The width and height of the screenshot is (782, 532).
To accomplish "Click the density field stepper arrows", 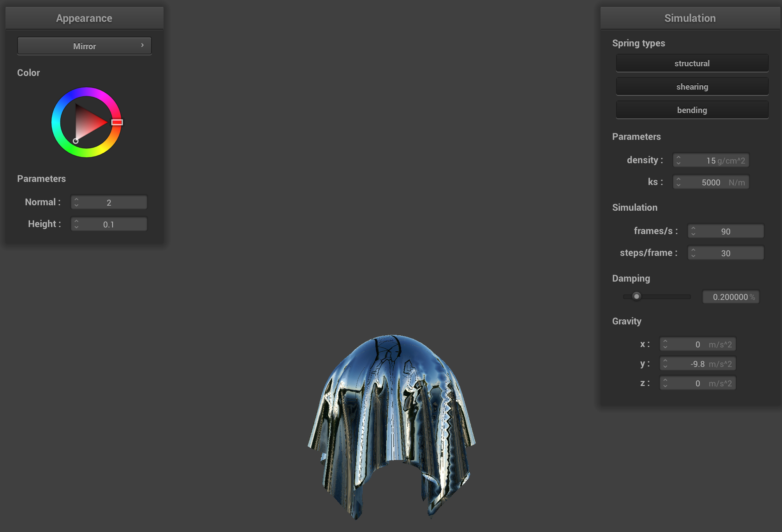I will tap(679, 160).
